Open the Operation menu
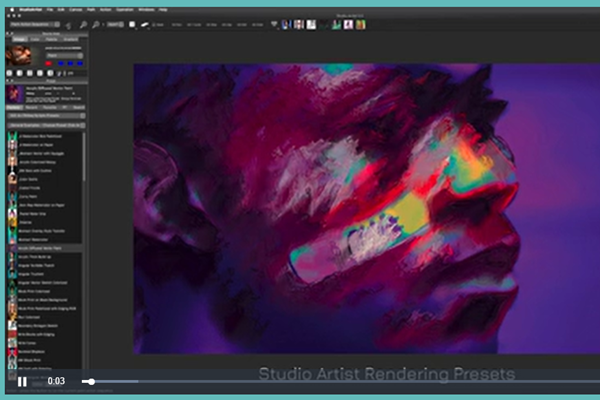 [125, 10]
